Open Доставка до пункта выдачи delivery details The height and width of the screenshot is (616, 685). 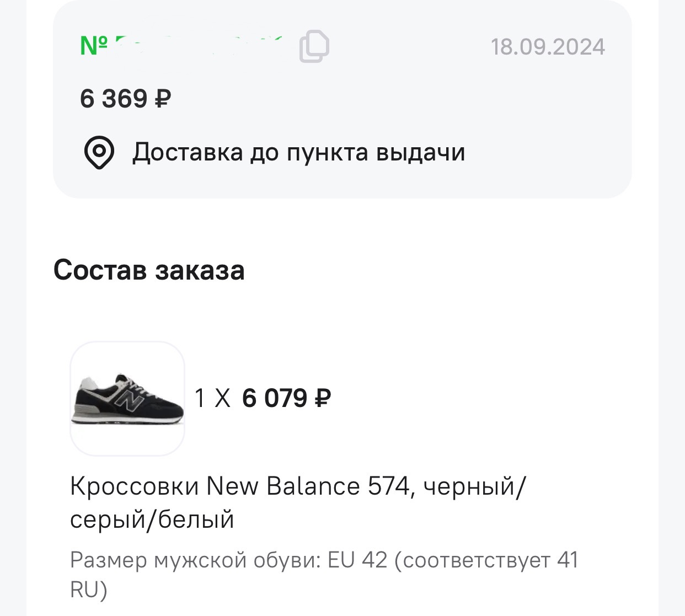pos(298,152)
